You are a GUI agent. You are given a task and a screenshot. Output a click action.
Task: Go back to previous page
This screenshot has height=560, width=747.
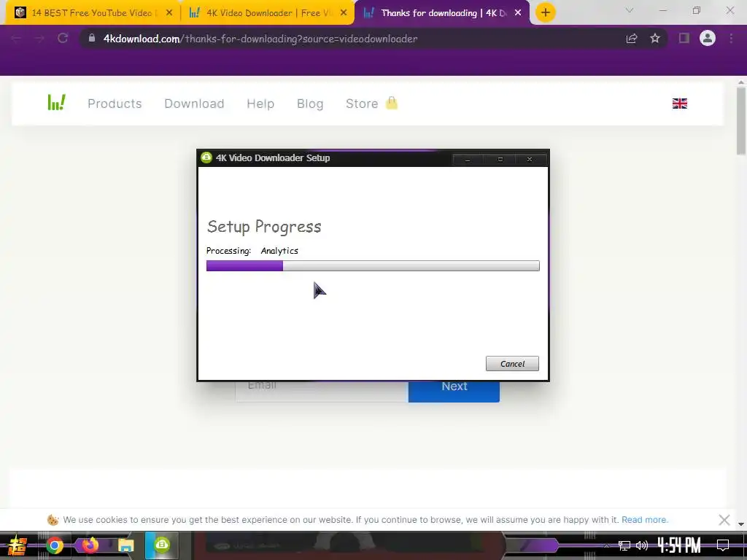(x=16, y=38)
